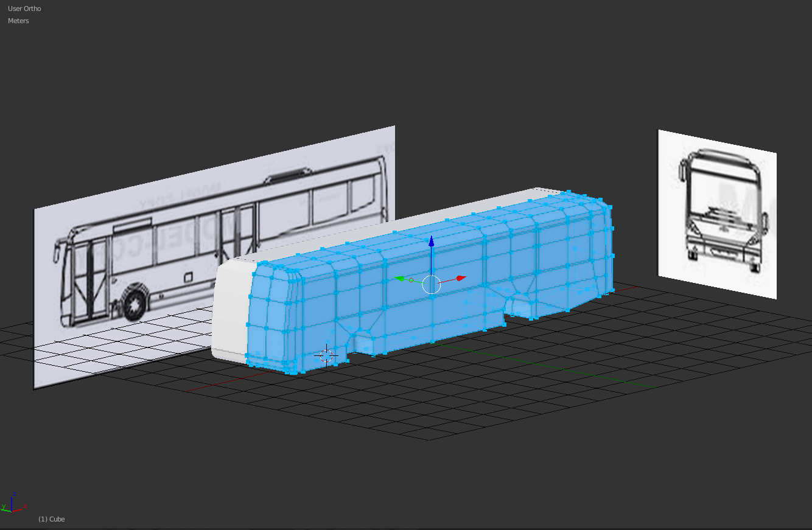Click the 3D cursor crosshair

pyautogui.click(x=326, y=355)
